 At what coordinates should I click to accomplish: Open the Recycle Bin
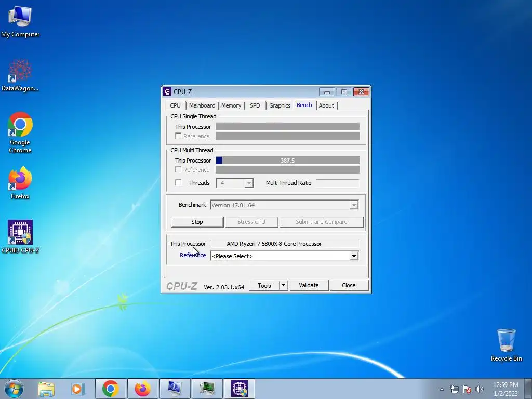(506, 345)
